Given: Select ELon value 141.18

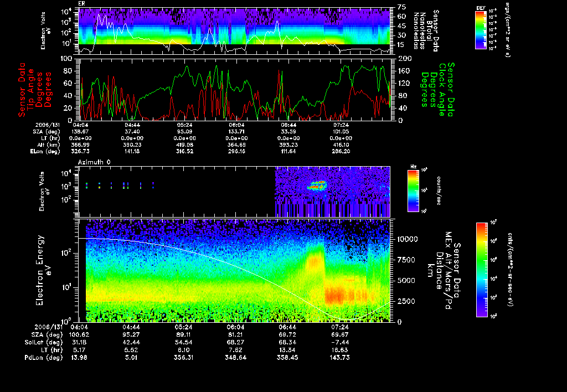Looking at the screenshot, I should (132, 152).
